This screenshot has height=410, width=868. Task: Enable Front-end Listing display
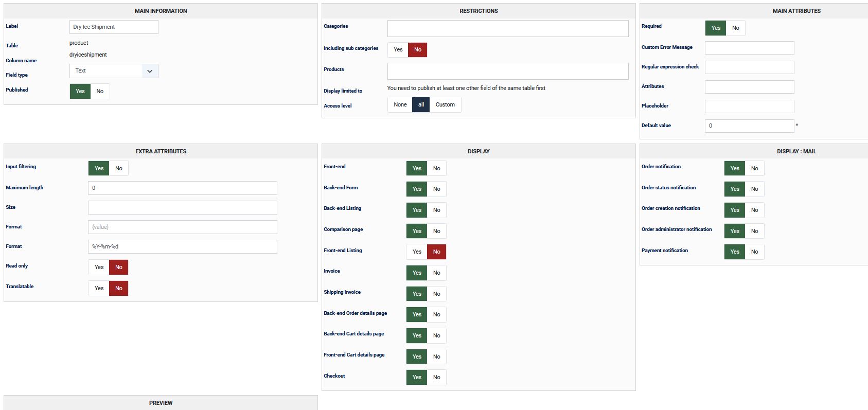[x=417, y=252]
